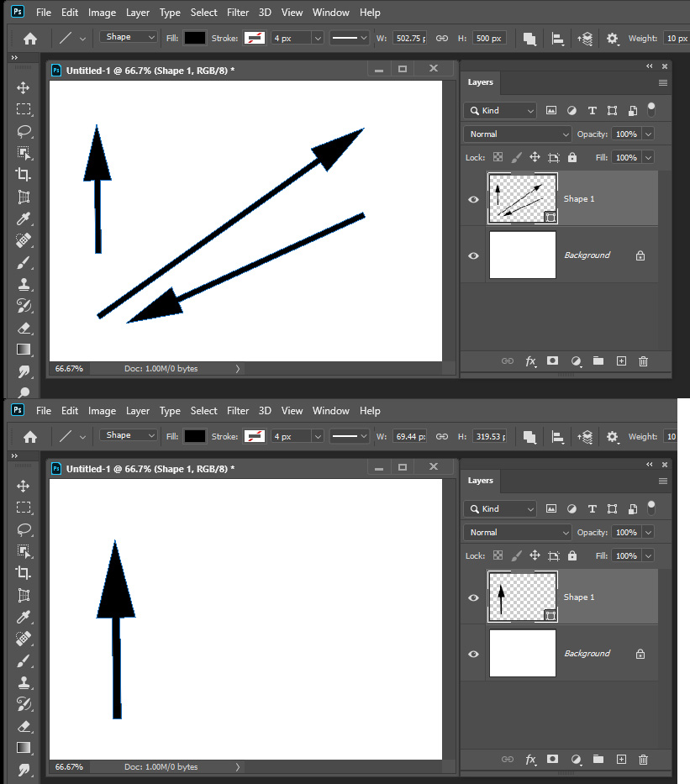
Task: Click the Home button
Action: (30, 38)
